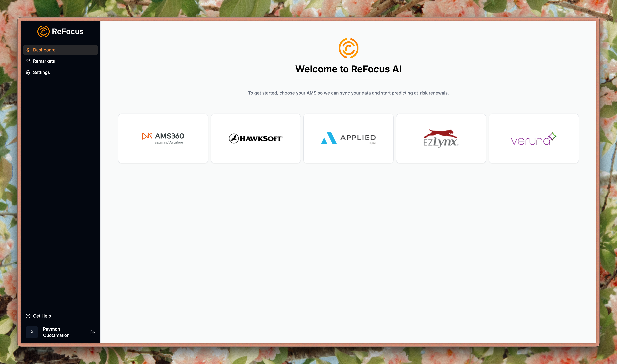Open the Get Help link
Image resolution: width=617 pixels, height=364 pixels.
coord(60,316)
